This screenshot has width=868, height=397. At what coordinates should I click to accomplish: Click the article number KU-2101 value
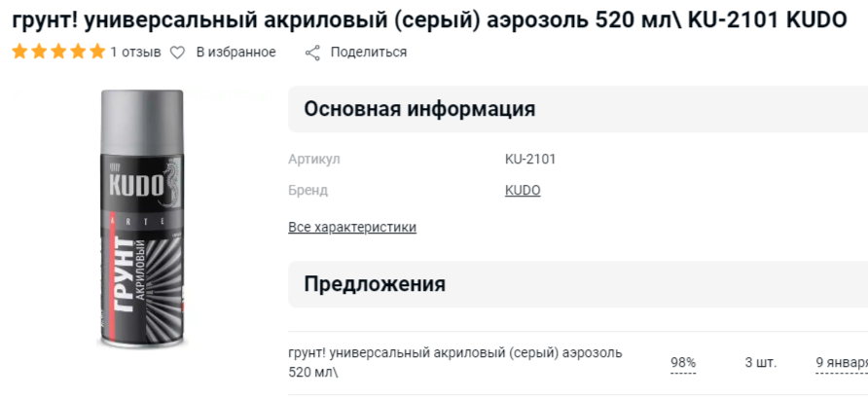click(530, 160)
